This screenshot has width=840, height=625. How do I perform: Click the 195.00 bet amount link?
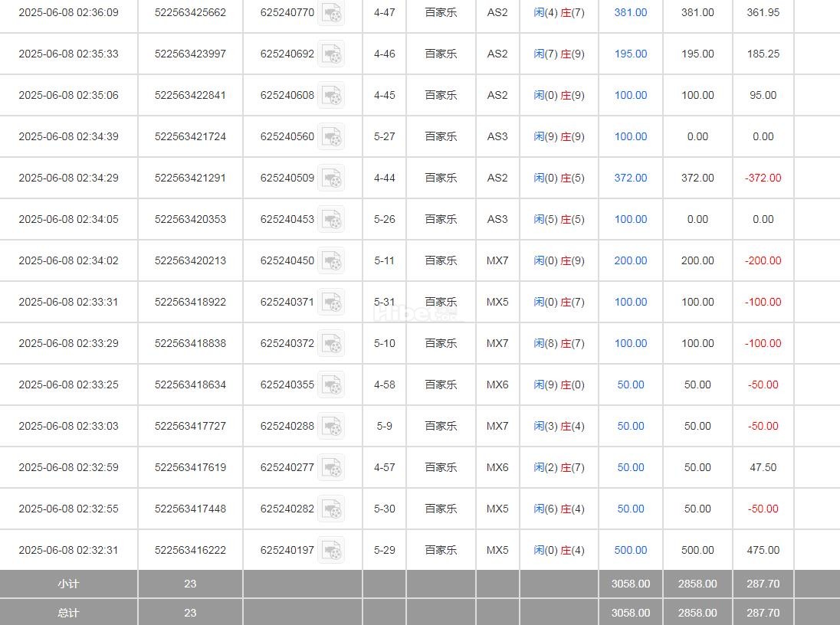(x=630, y=54)
